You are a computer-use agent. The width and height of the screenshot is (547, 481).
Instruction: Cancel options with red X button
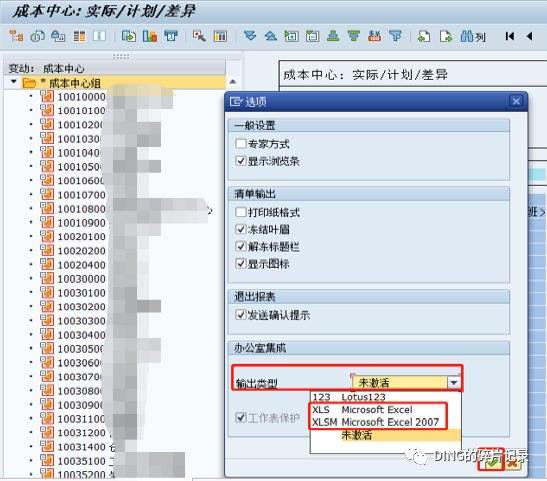(x=512, y=462)
